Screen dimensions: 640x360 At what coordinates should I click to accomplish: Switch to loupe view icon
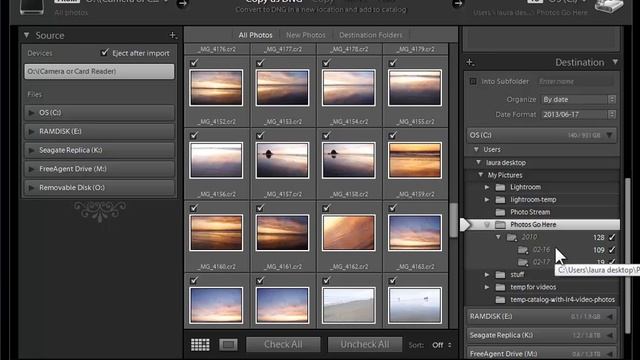(228, 345)
